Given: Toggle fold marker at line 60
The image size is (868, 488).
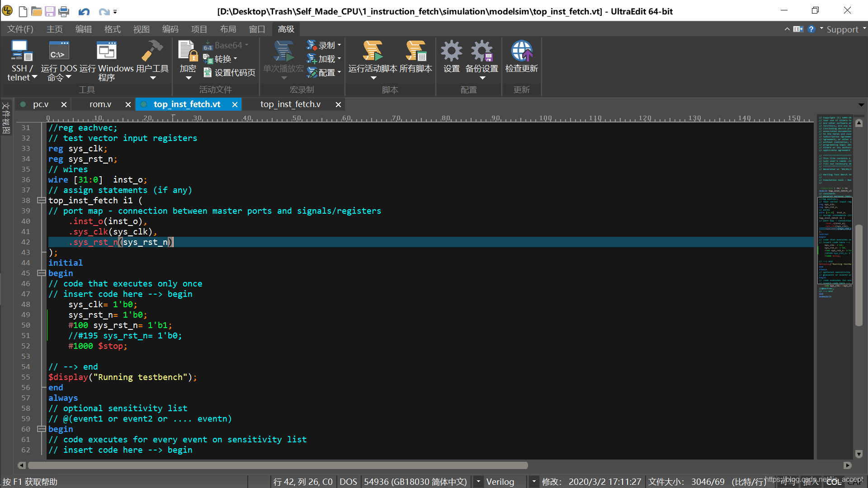Looking at the screenshot, I should [41, 429].
